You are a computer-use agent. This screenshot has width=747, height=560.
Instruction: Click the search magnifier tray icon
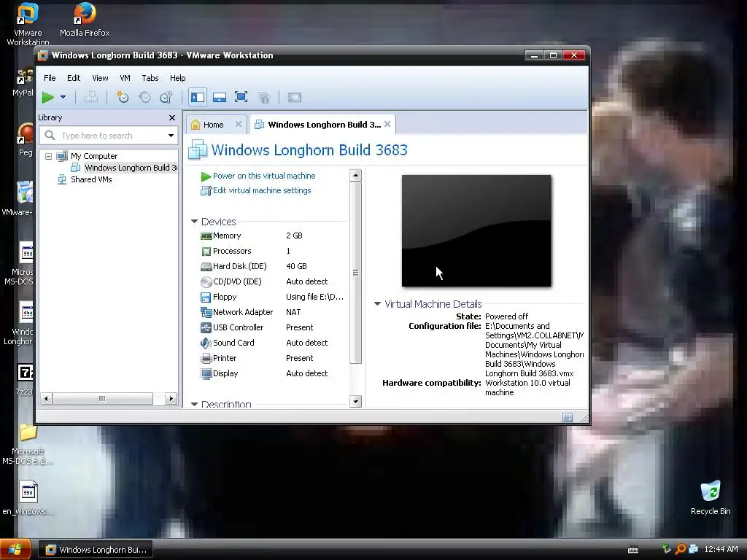coord(681,549)
